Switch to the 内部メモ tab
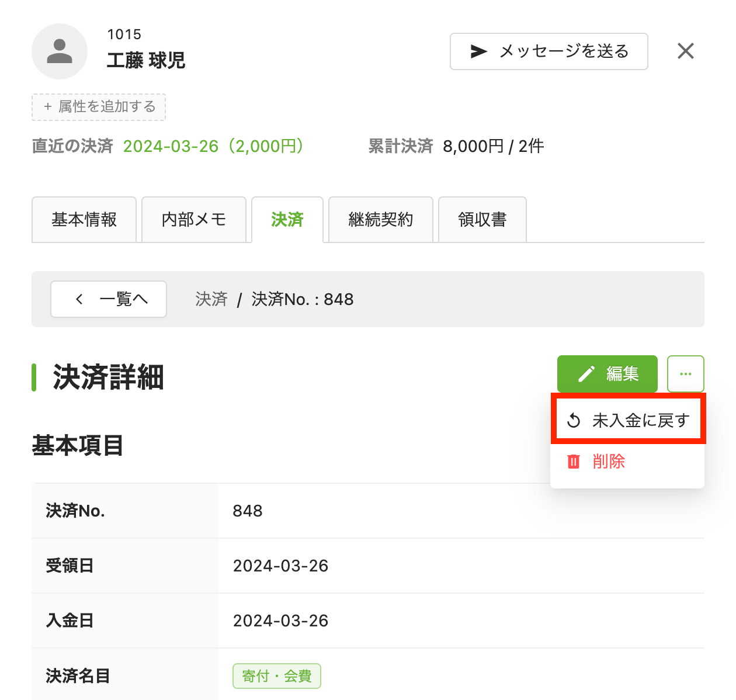Viewport: 736px width, 700px height. point(194,219)
